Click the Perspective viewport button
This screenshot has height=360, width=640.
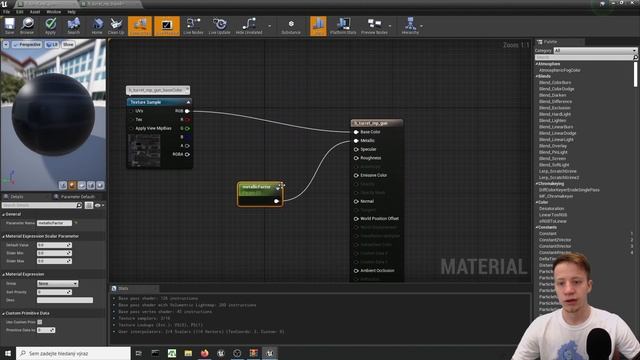pos(27,44)
